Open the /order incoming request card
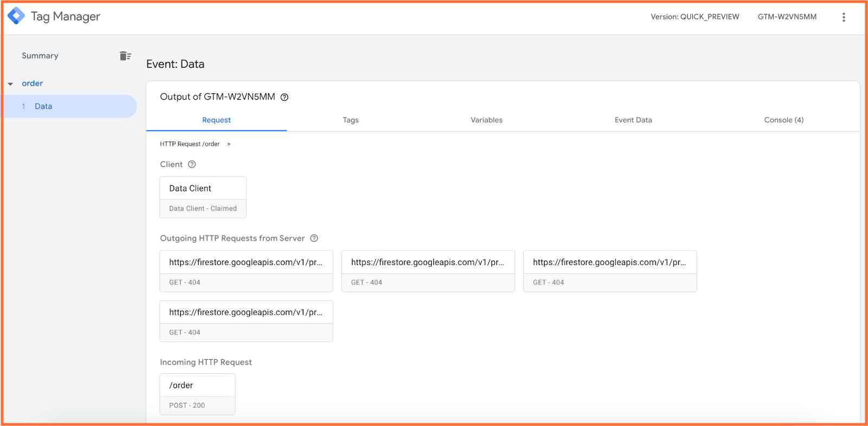Viewport: 868px width, 426px height. [x=197, y=394]
